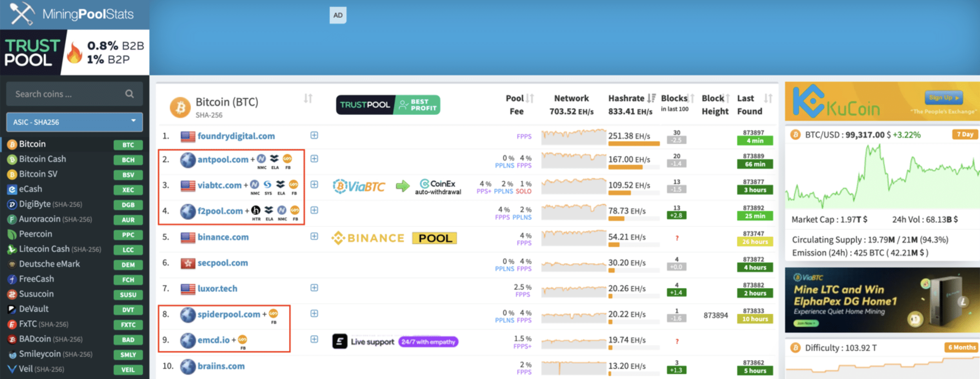980x379 pixels.
Task: Click the KuCoin Sign Up button
Action: [943, 98]
